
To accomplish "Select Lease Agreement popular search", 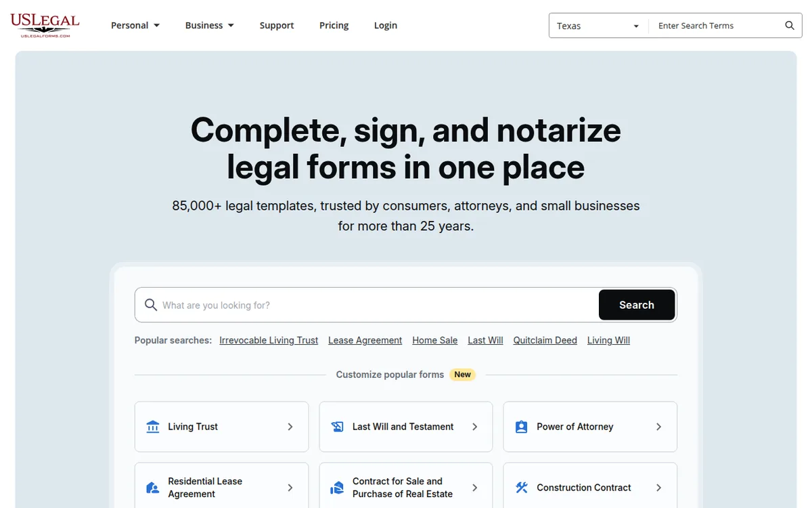I will point(365,340).
